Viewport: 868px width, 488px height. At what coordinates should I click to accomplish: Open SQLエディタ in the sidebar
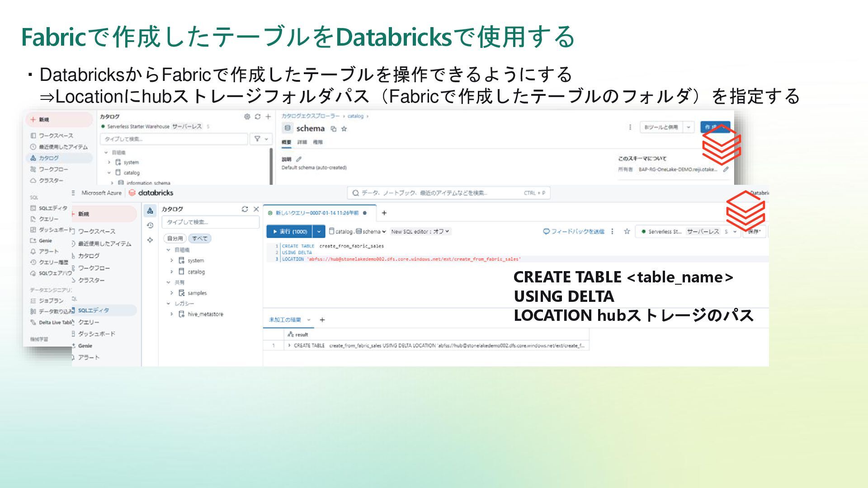[x=93, y=310]
